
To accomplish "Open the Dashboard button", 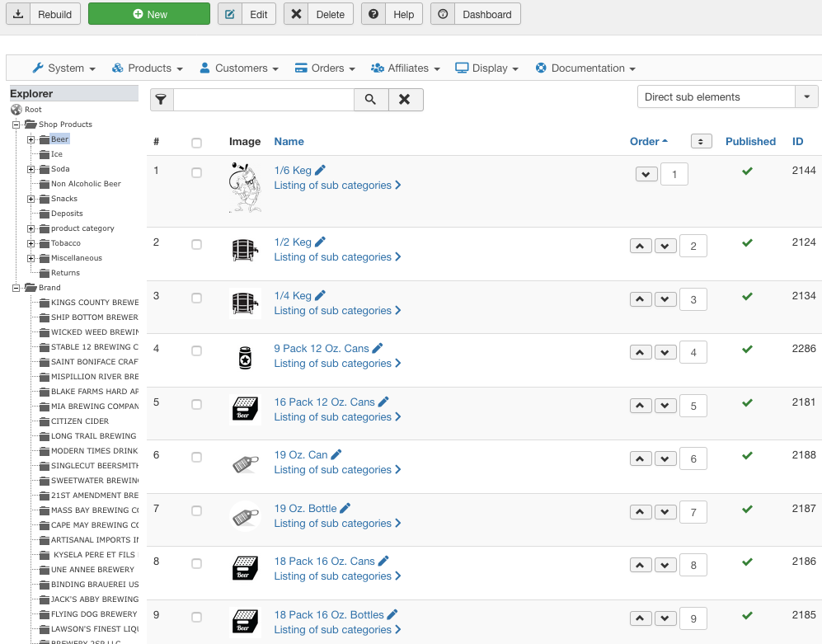I will click(x=476, y=14).
